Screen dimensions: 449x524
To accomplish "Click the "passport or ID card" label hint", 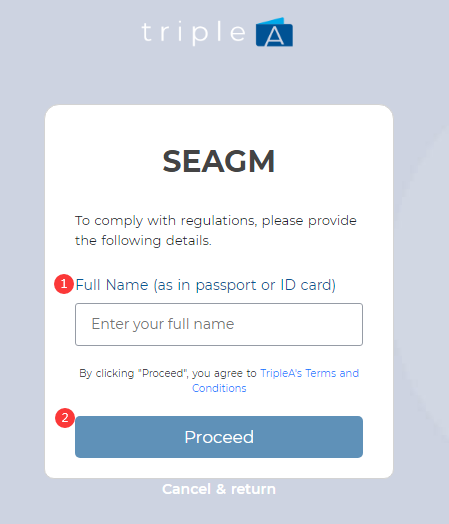I will pyautogui.click(x=265, y=285).
